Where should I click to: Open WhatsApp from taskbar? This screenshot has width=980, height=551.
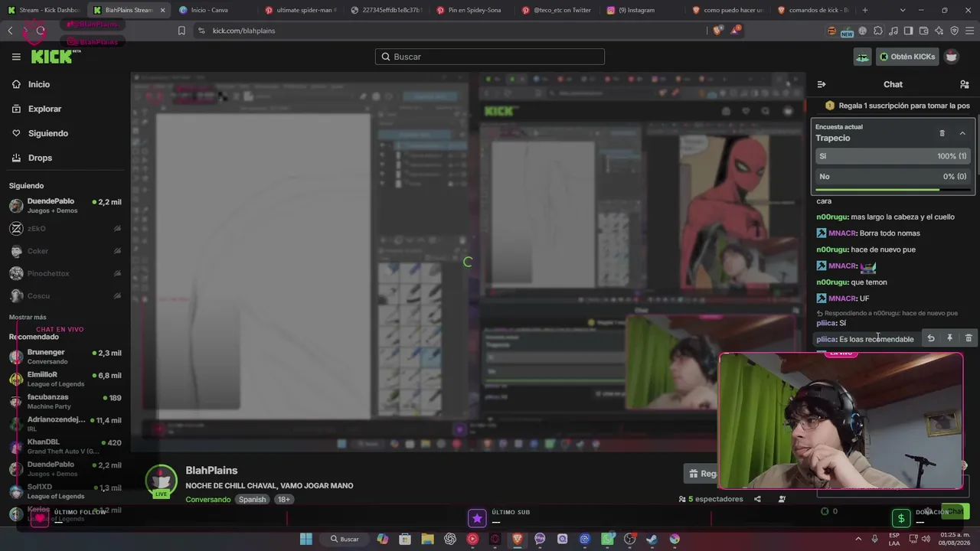[x=607, y=539]
